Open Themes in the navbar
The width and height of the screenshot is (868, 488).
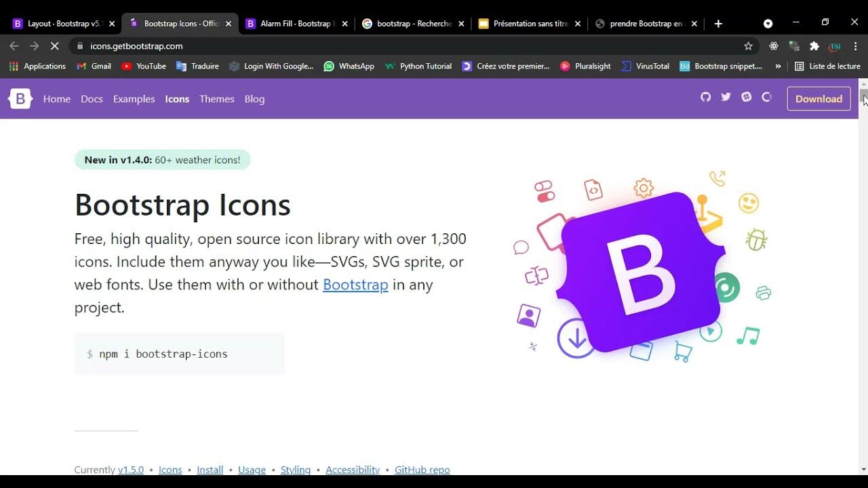[x=217, y=99]
